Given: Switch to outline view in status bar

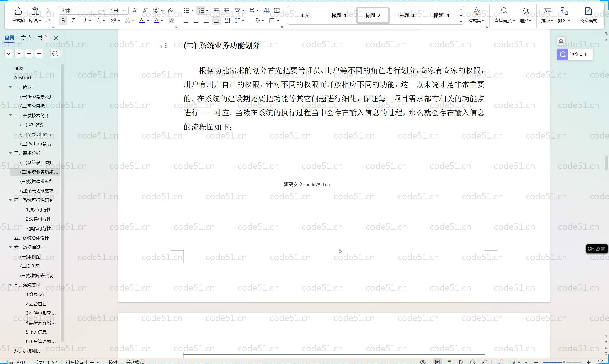Looking at the screenshot, I should point(449,362).
